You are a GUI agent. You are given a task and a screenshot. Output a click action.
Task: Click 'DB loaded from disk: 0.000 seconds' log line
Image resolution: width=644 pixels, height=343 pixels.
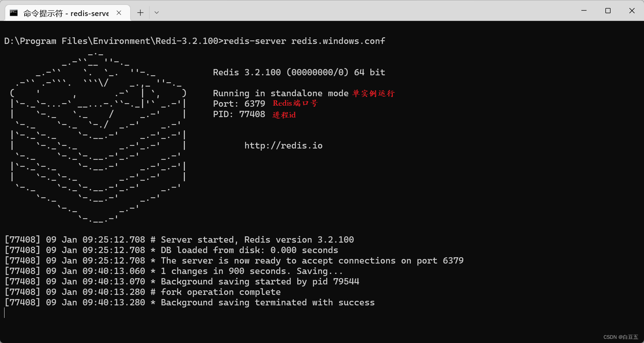click(171, 250)
